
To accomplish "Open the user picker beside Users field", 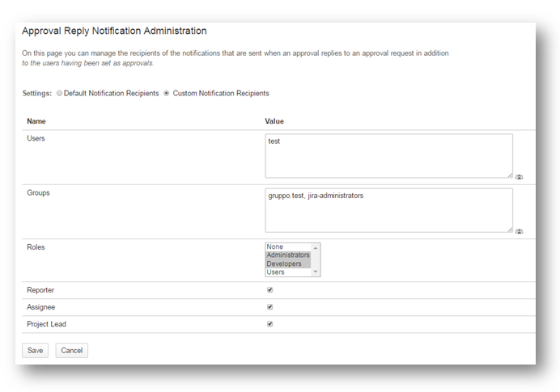I will (519, 176).
